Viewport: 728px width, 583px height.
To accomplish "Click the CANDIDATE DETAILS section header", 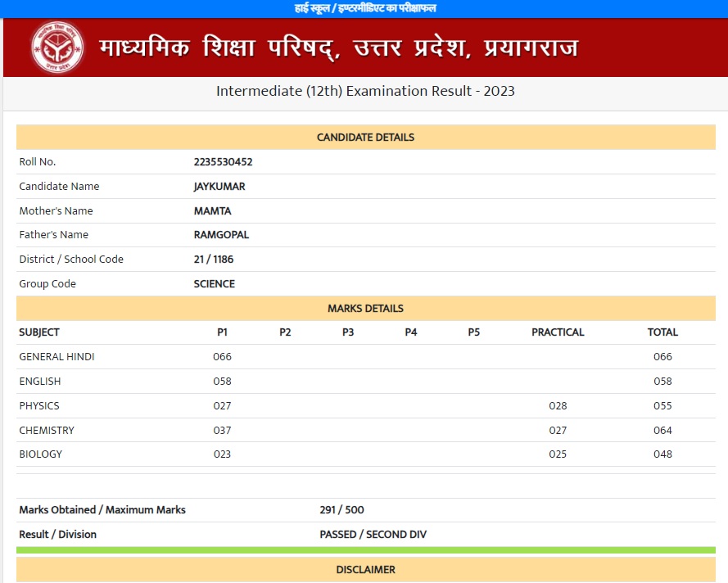I will pyautogui.click(x=365, y=138).
